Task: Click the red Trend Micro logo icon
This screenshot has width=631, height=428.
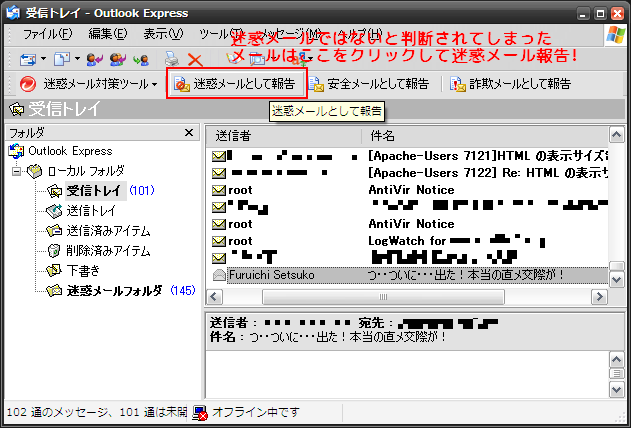Action: 28,84
